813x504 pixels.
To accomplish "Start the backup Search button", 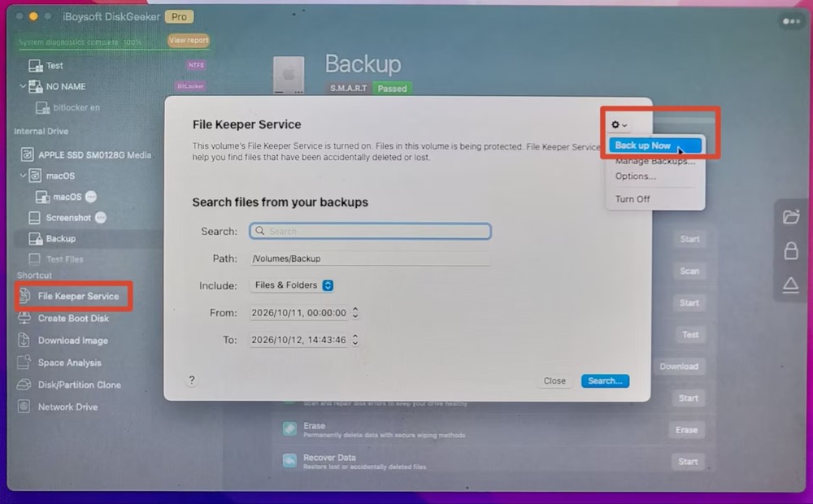I will point(605,380).
